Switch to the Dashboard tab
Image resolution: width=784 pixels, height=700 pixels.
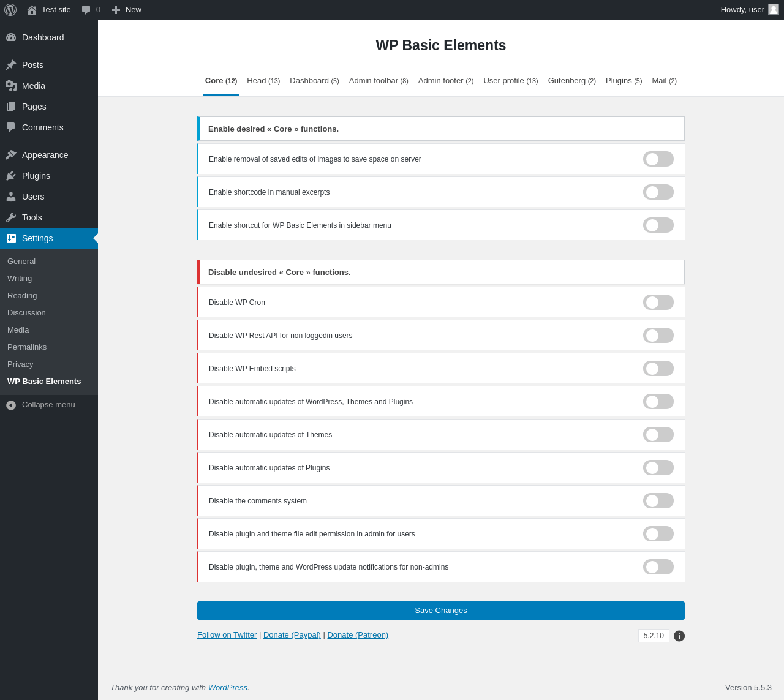[x=314, y=81]
